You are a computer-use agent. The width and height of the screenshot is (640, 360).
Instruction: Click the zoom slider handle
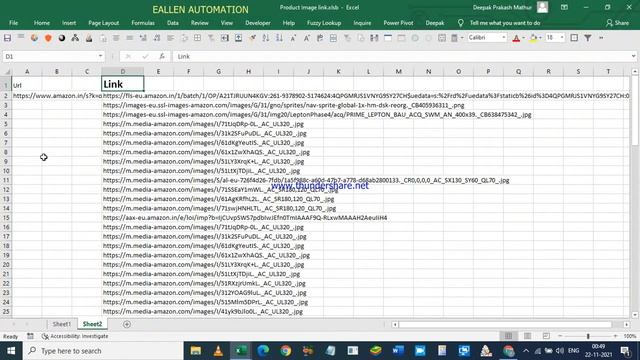pyautogui.click(x=588, y=336)
